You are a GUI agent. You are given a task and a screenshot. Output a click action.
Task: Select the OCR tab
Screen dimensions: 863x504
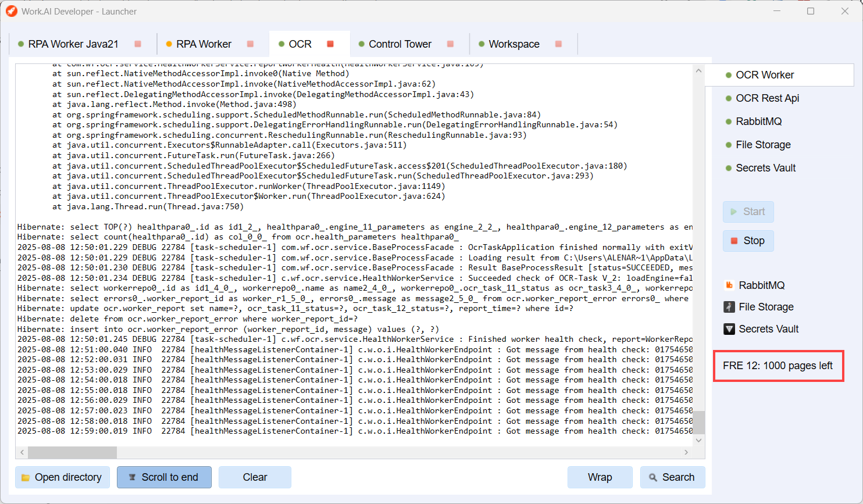tap(300, 44)
